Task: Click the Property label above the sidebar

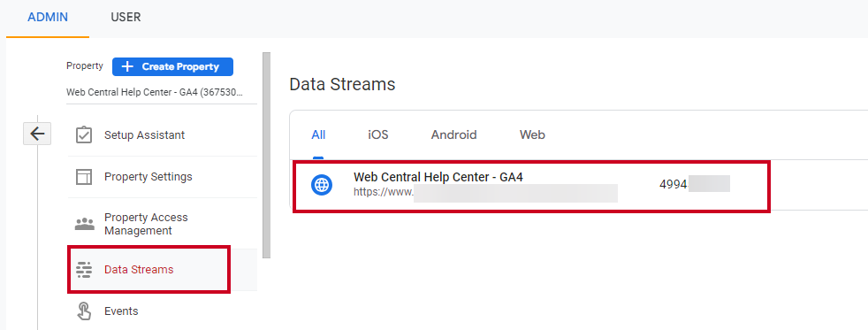Action: (x=85, y=65)
